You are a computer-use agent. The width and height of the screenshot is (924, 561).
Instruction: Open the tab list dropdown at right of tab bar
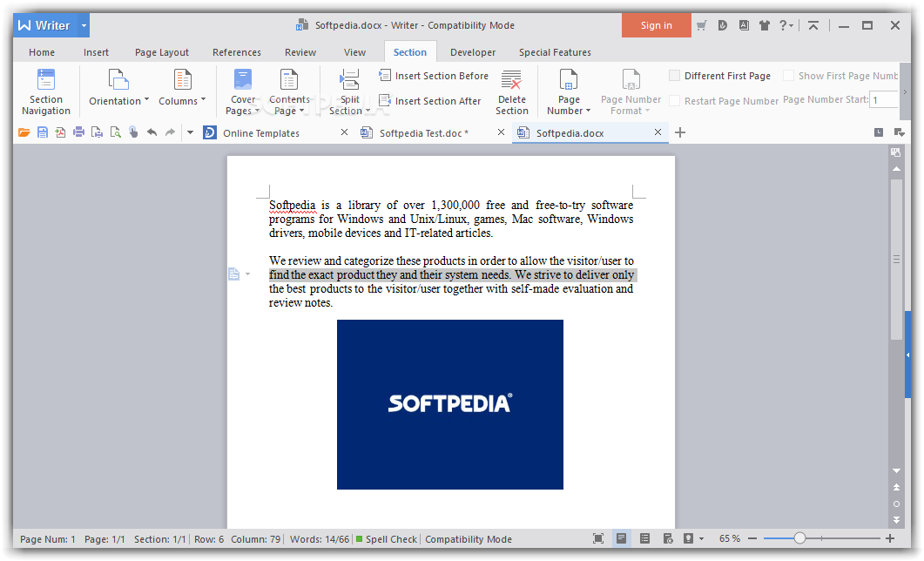900,132
